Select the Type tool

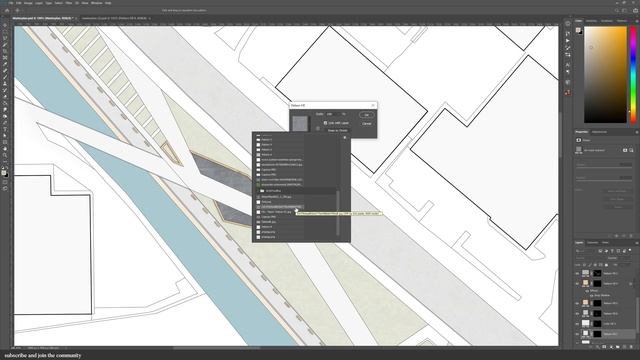coord(5,129)
